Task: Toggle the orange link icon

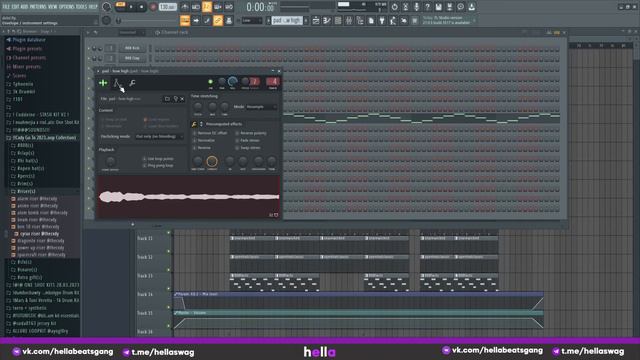Action: [x=218, y=20]
